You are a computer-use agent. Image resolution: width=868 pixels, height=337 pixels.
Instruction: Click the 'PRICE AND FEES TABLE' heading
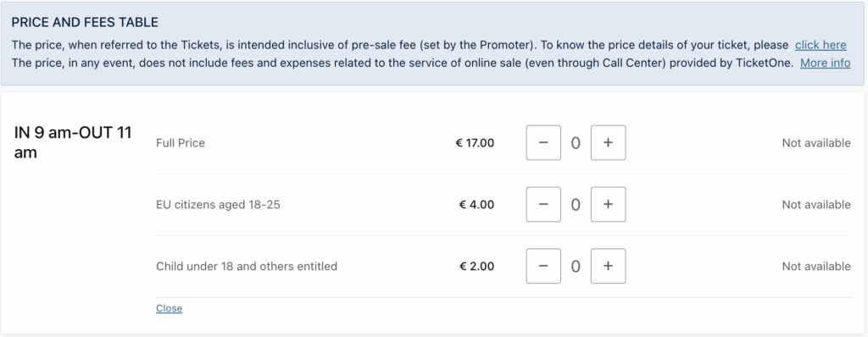point(85,23)
